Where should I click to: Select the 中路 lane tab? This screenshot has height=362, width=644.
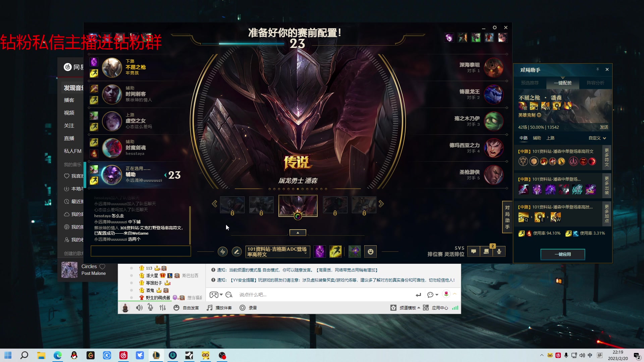pyautogui.click(x=524, y=138)
